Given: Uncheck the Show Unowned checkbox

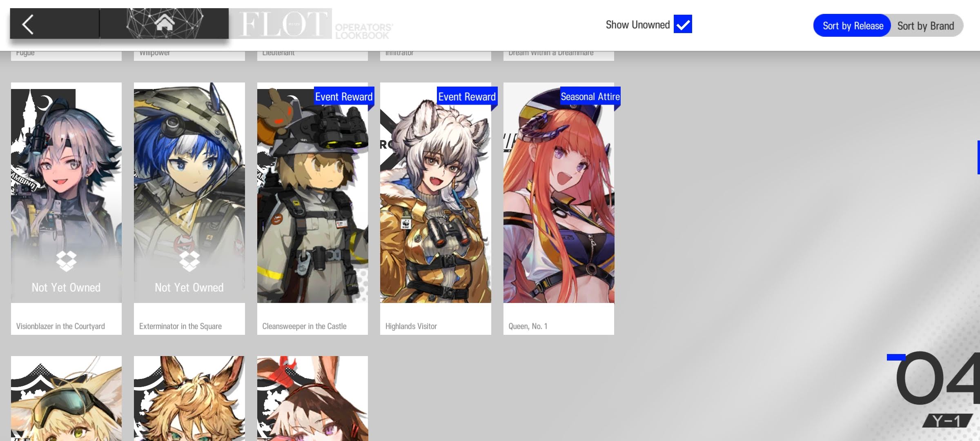Looking at the screenshot, I should (683, 24).
